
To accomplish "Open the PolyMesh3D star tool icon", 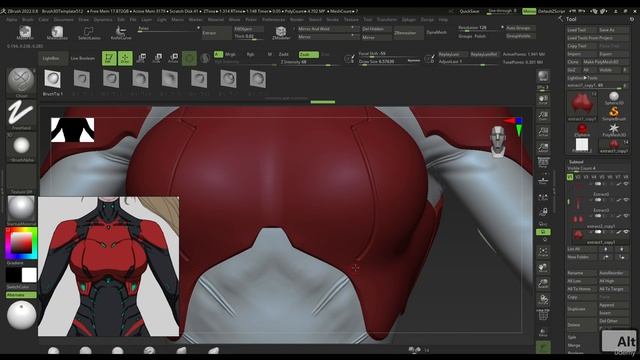I will tap(613, 130).
